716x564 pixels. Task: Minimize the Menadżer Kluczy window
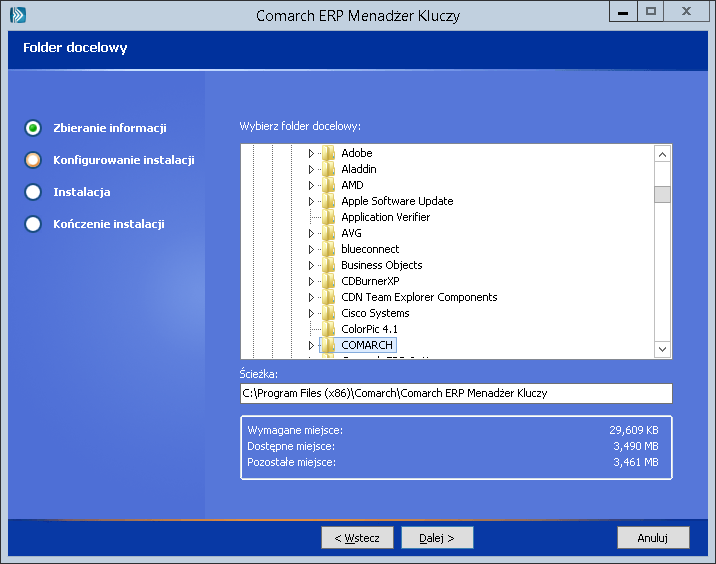tap(623, 12)
